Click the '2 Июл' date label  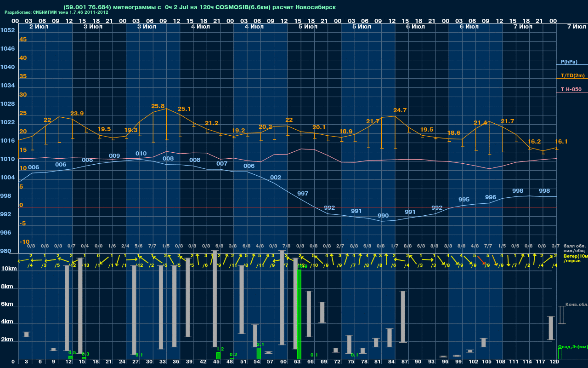click(38, 27)
